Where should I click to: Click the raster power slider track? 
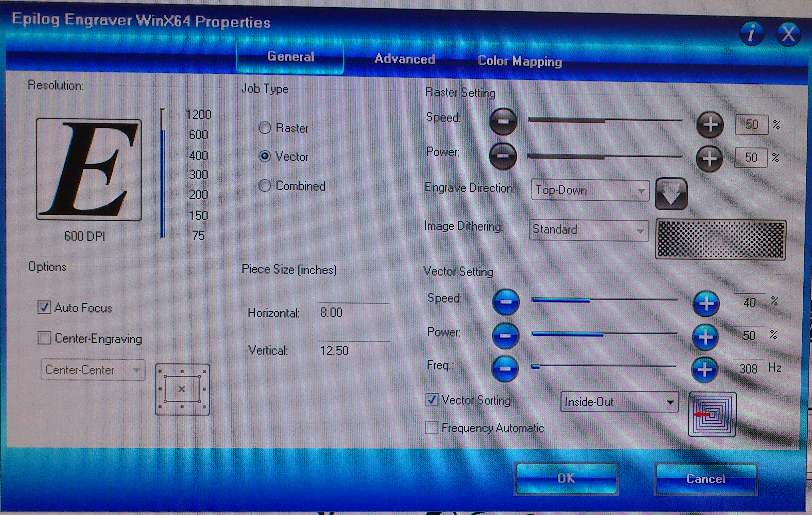[x=605, y=156]
